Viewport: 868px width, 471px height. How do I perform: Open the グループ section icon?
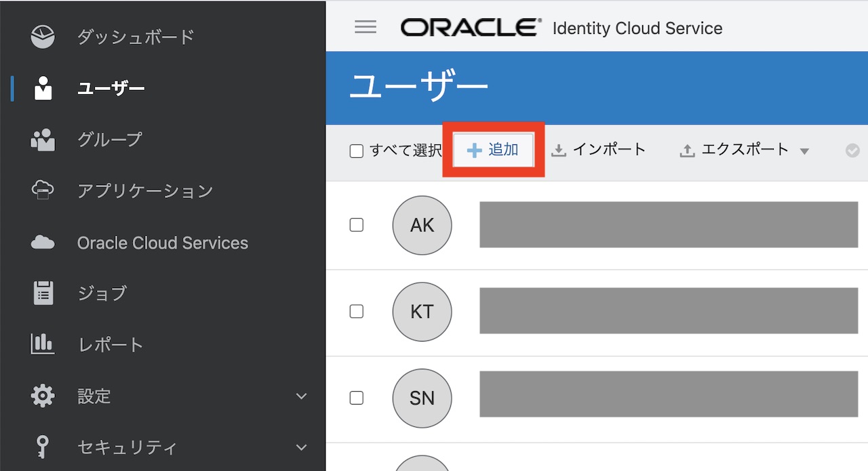42,140
